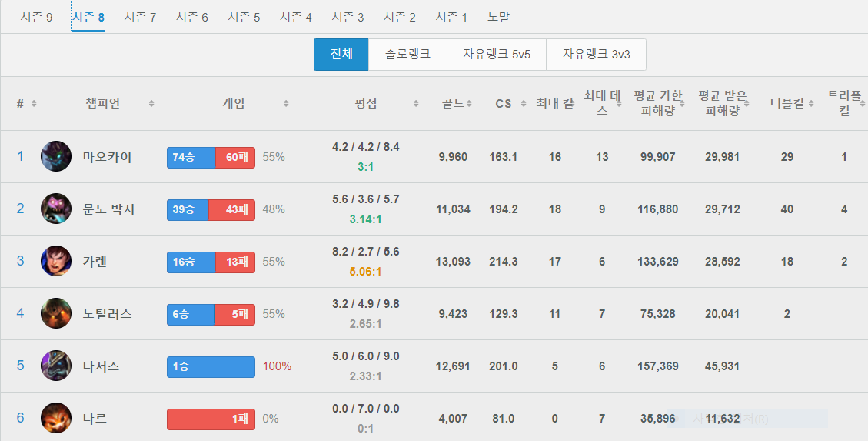
Task: Filter by 자유랭크 3v3
Action: click(x=596, y=55)
